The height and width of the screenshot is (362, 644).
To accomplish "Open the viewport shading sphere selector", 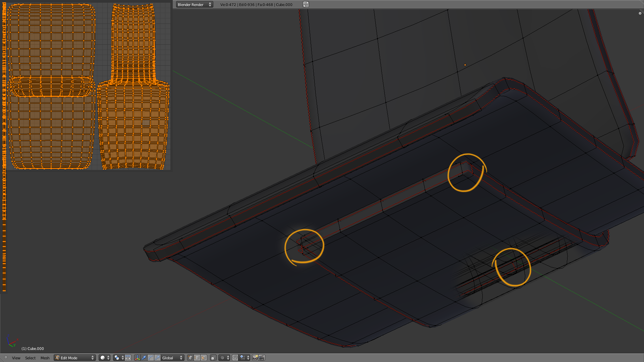I will (104, 358).
